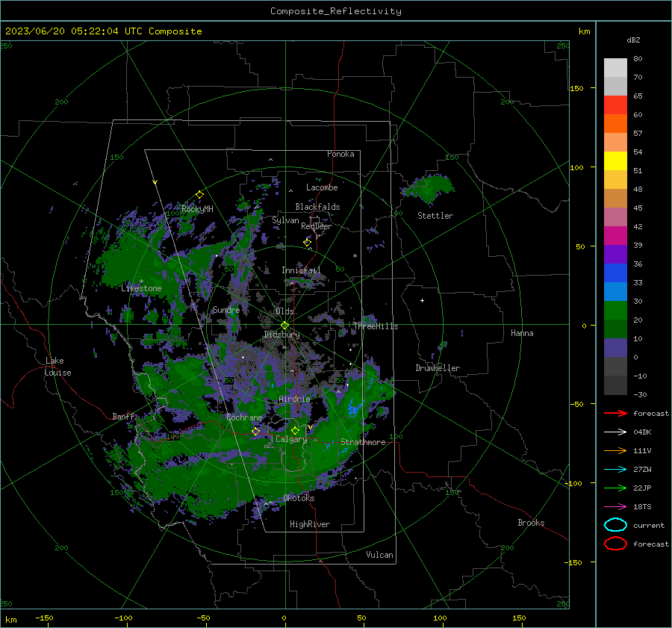Viewport: 672px width, 628px height.
Task: Click the -30 value in dBZ legend
Action: click(641, 394)
